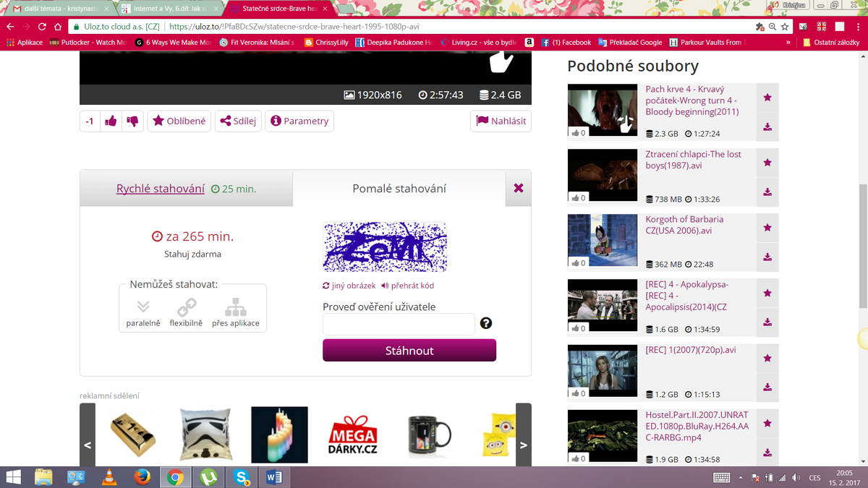868x488 pixels.
Task: Download the Korgoth of Barbaria file
Action: tap(767, 257)
